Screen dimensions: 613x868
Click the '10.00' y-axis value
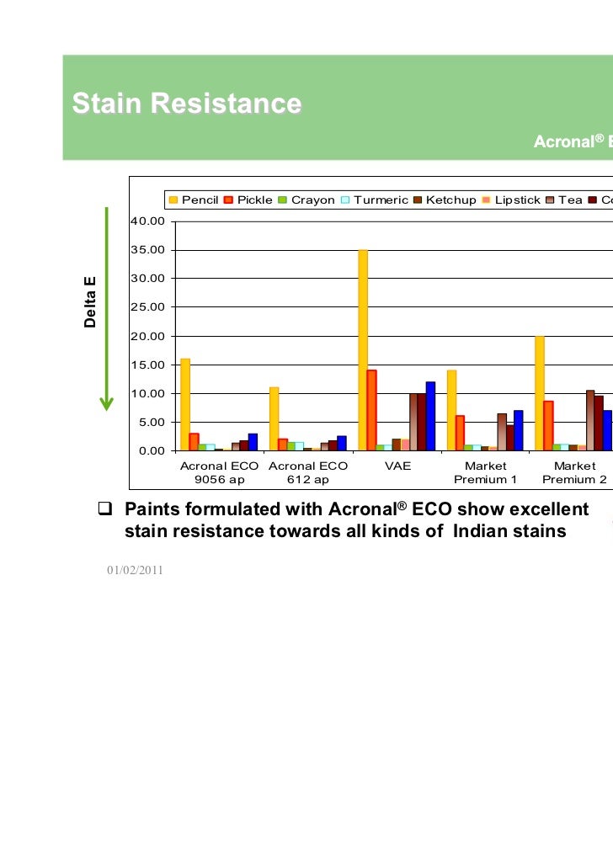point(148,394)
